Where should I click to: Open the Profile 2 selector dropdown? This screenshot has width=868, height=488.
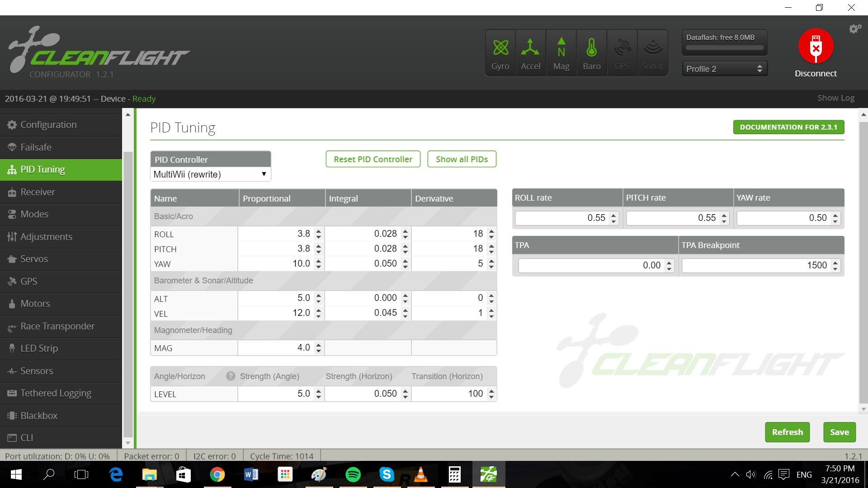(724, 69)
